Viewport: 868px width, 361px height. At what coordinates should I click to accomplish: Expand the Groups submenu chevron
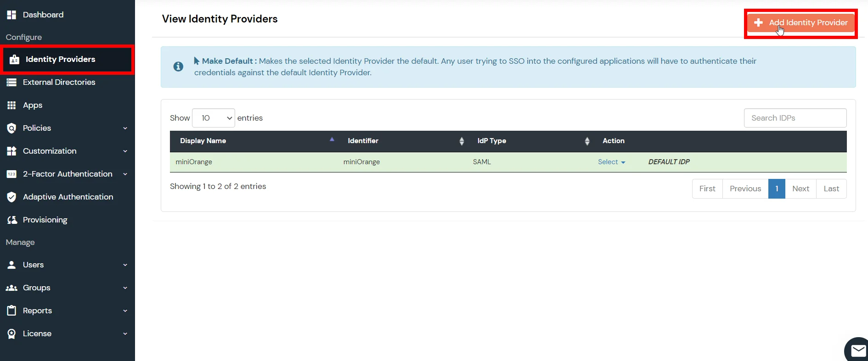coord(125,288)
